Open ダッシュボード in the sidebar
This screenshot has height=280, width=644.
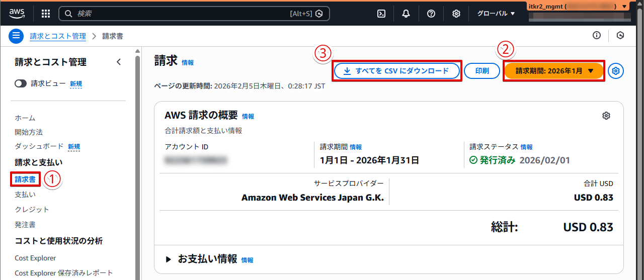pos(39,146)
